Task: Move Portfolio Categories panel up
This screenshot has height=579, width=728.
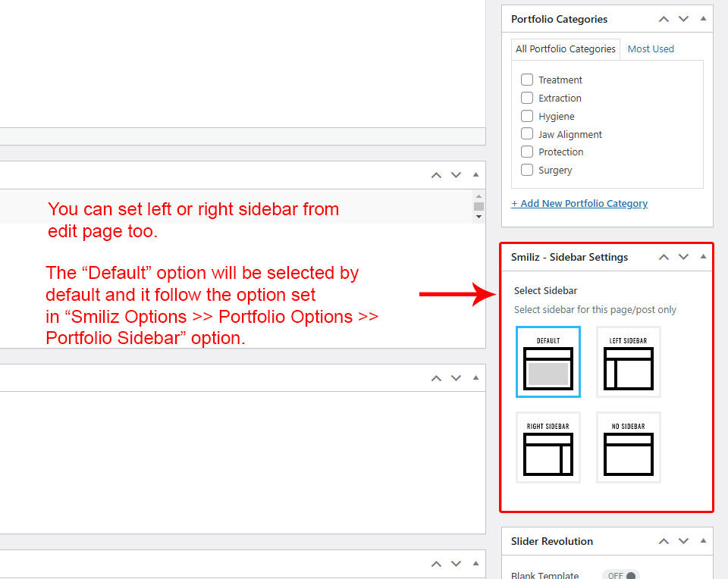Action: pos(664,19)
